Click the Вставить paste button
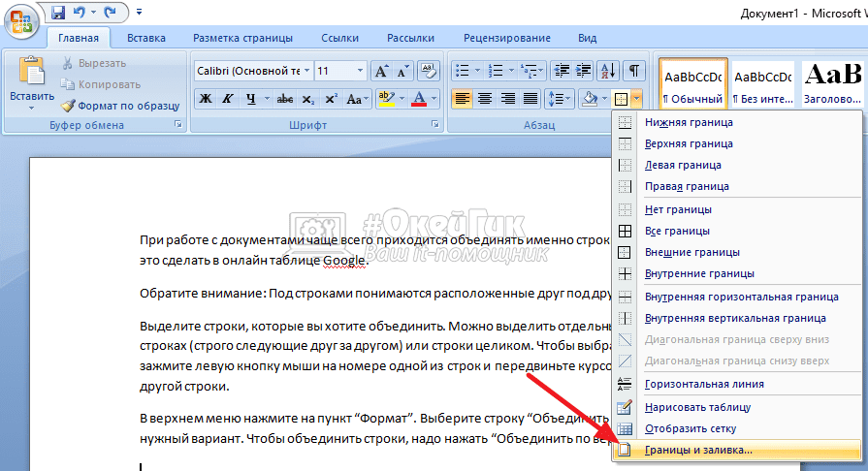 click(x=32, y=83)
